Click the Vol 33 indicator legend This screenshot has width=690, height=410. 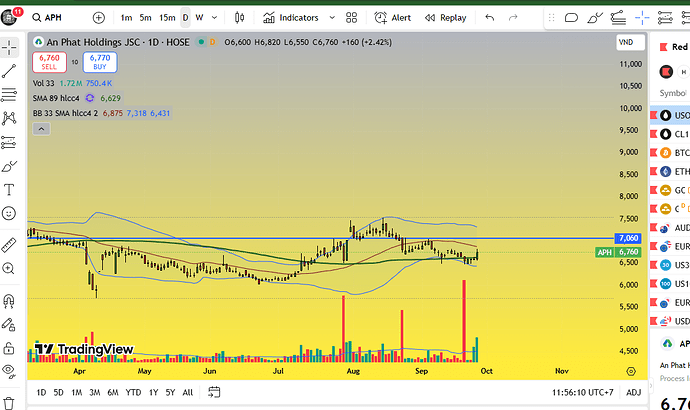pos(44,83)
